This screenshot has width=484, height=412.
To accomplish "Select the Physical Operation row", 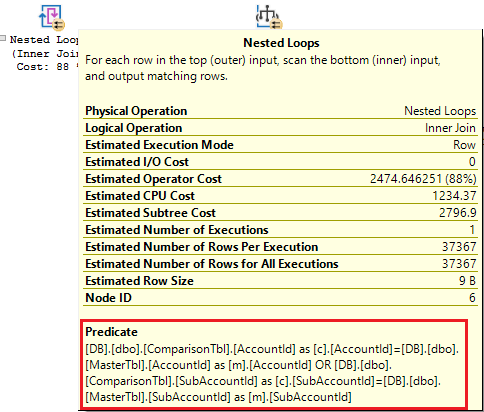I will [280, 111].
